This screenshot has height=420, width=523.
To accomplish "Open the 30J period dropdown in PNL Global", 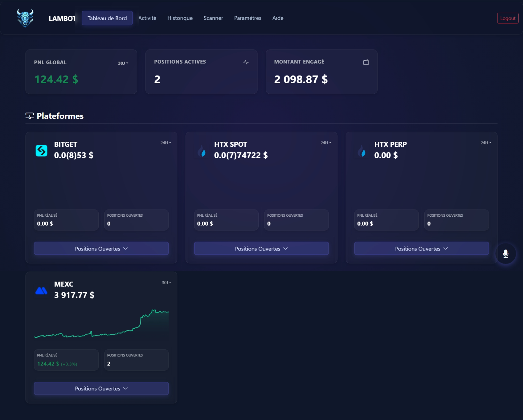I will 123,63.
